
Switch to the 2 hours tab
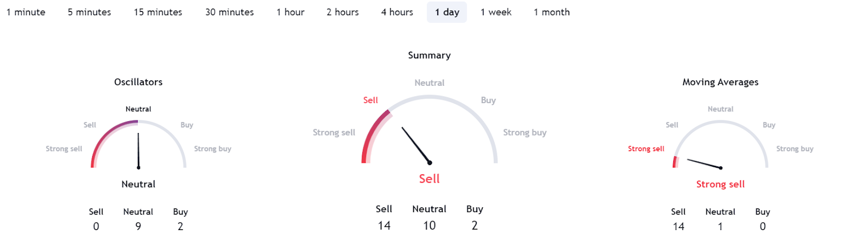coord(342,12)
